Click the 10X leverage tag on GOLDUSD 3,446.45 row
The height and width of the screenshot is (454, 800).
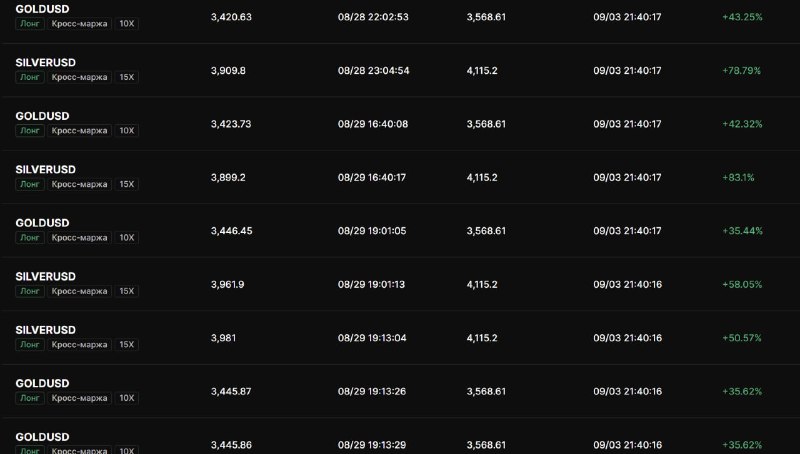pos(127,238)
